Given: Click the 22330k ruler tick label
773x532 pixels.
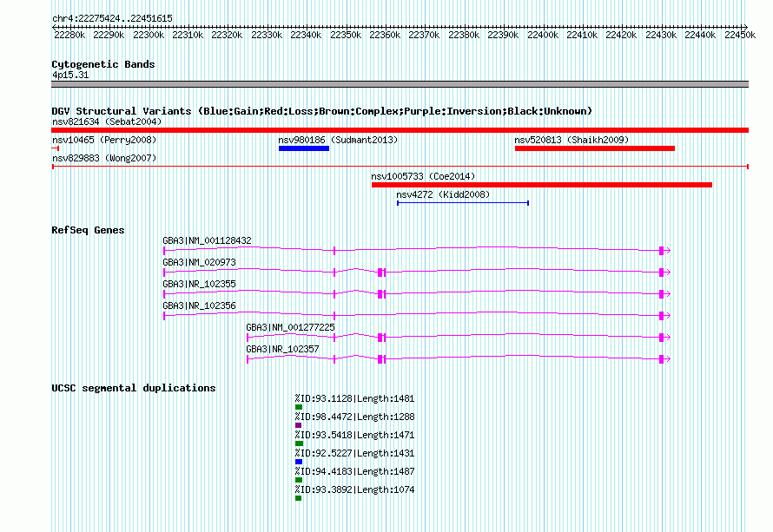Looking at the screenshot, I should coord(267,35).
